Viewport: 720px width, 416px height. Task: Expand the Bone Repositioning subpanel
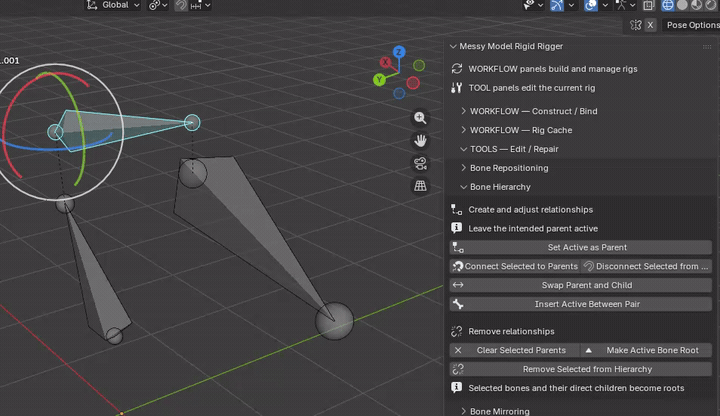(x=463, y=168)
